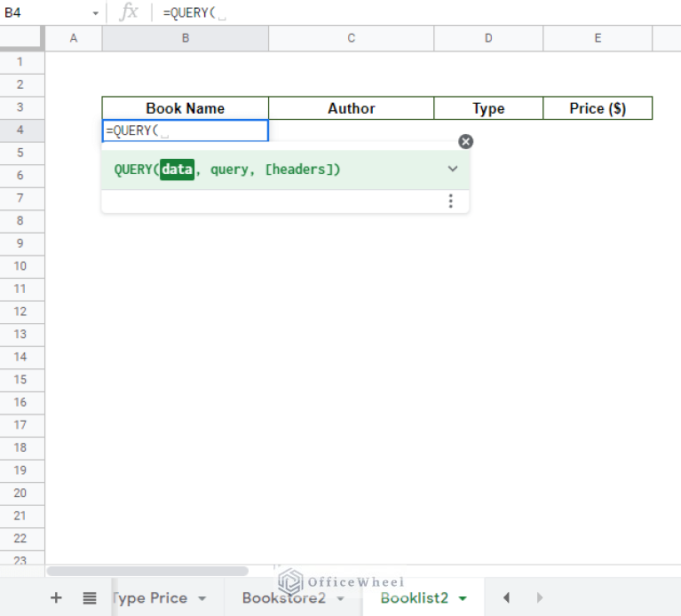Viewport: 681px width, 616px height.
Task: Open the Name box dropdown arrow
Action: click(95, 13)
